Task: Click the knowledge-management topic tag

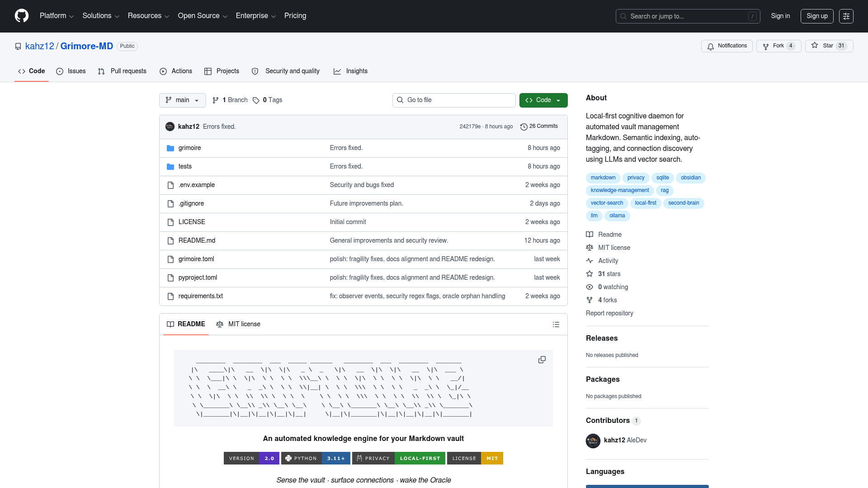Action: [x=620, y=191]
